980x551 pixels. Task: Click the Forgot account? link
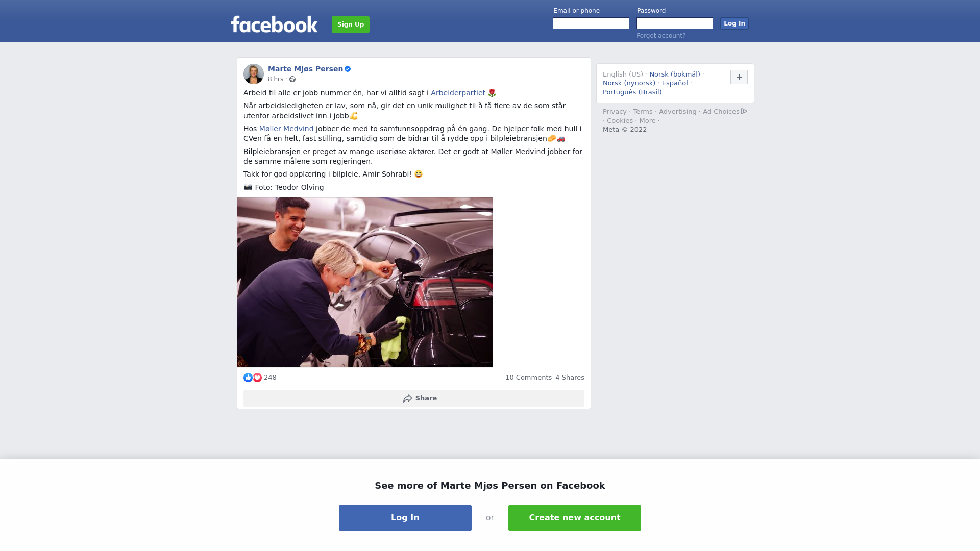pos(661,36)
